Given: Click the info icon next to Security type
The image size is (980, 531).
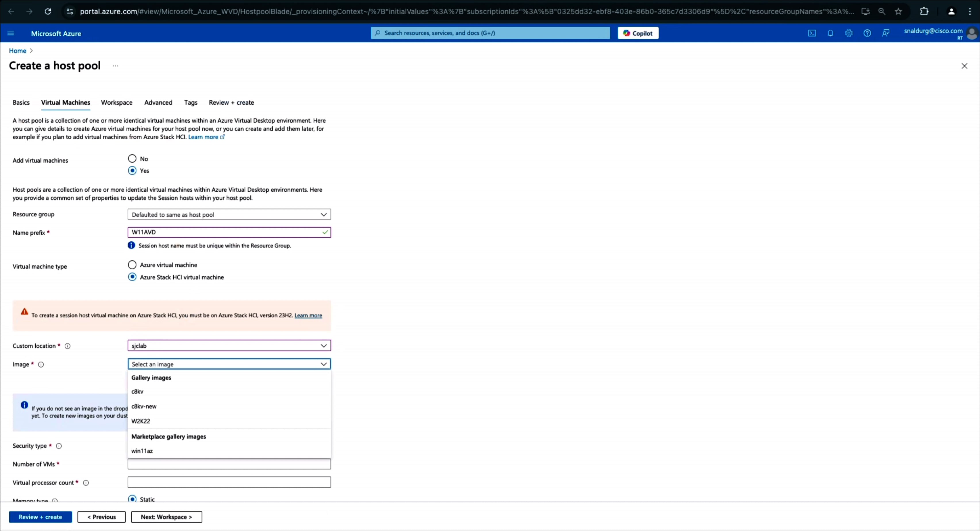Looking at the screenshot, I should (59, 446).
